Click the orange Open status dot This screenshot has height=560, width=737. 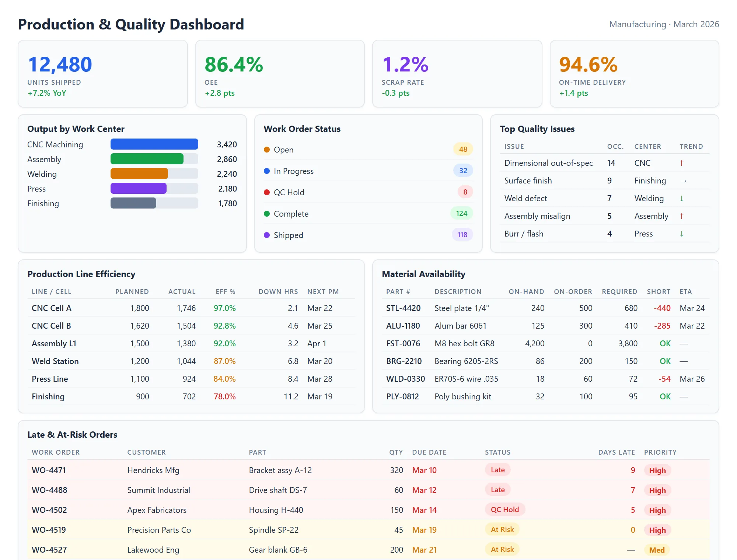click(x=267, y=150)
